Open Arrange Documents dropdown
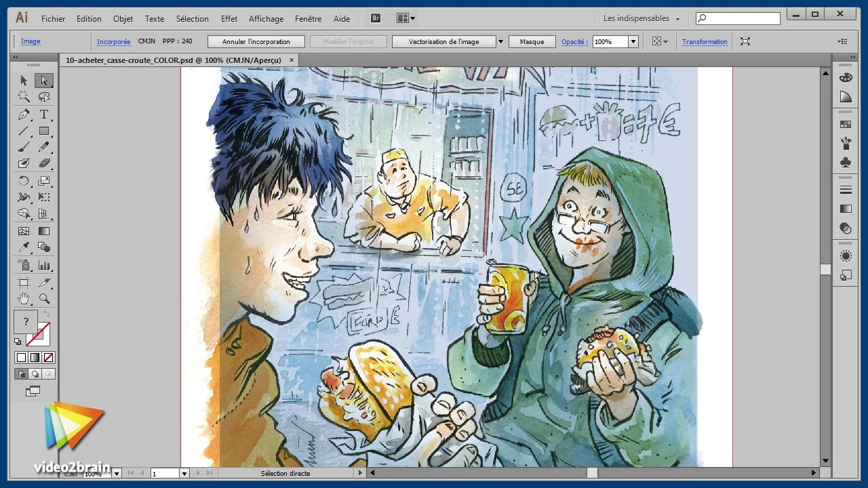Viewport: 868px width, 488px height. [x=406, y=18]
